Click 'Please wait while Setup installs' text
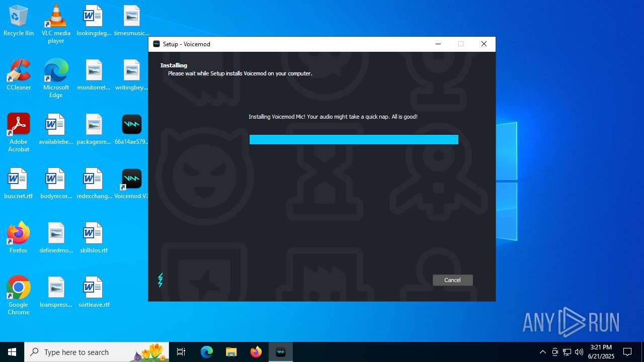 click(240, 73)
